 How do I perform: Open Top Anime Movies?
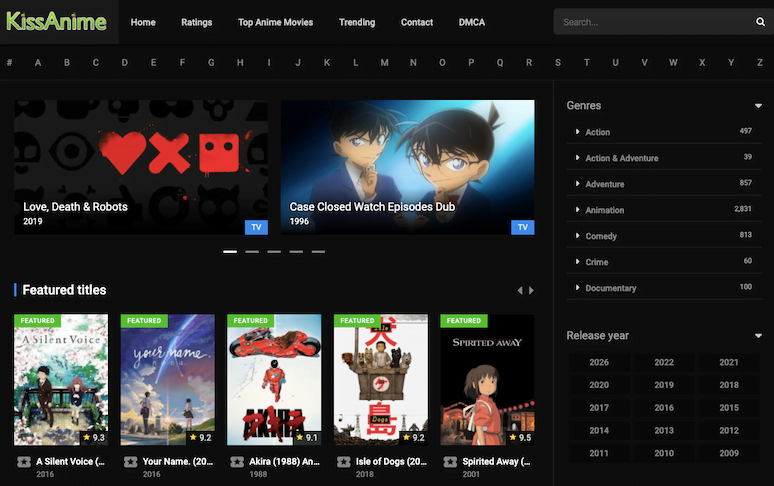[x=275, y=22]
